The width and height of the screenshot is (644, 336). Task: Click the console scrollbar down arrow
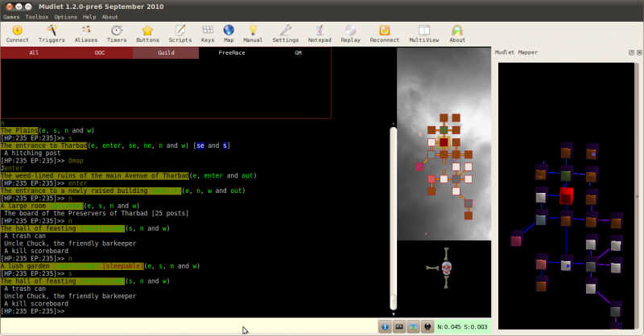pyautogui.click(x=393, y=314)
